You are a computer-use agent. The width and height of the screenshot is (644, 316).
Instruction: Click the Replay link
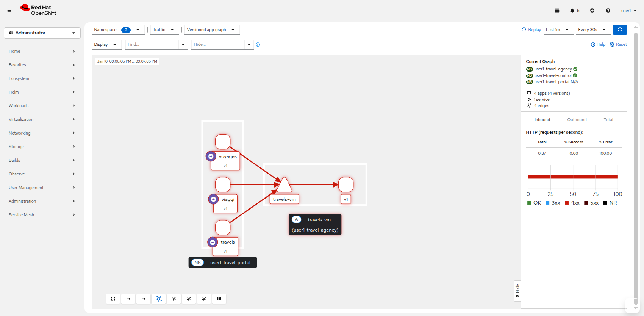point(531,30)
